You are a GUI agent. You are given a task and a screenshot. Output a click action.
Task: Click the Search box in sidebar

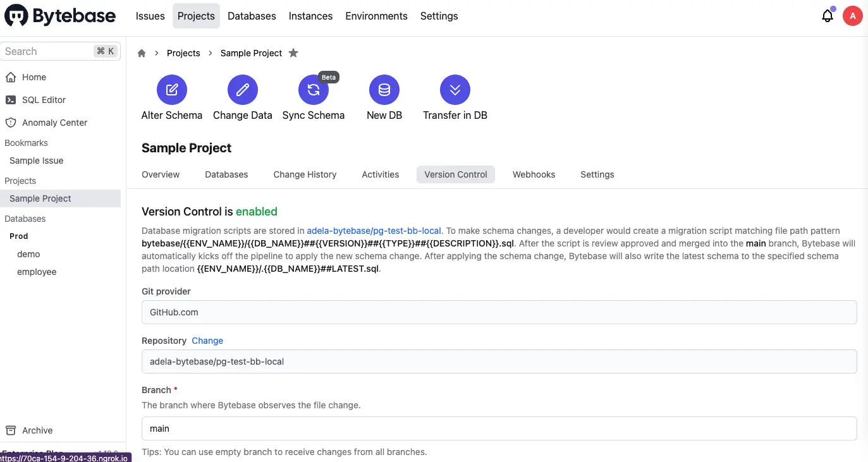tap(51, 51)
